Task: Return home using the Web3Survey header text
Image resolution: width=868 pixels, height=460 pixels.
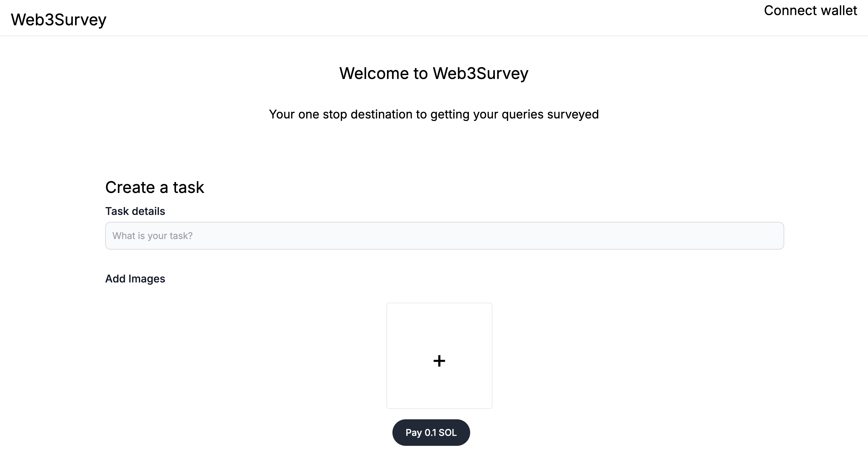Action: click(x=58, y=19)
